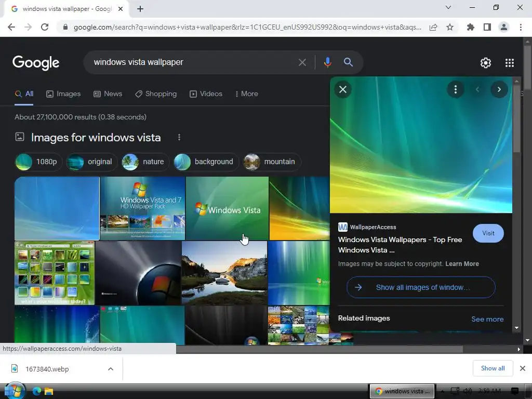
Task: Open the volume icon in system tray
Action: coord(468,391)
